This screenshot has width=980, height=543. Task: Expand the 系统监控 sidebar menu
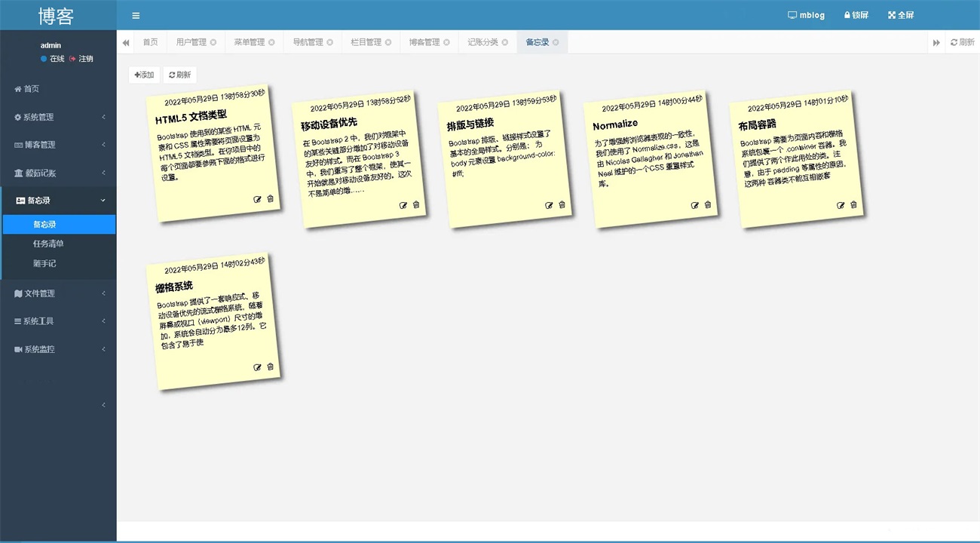(x=58, y=349)
